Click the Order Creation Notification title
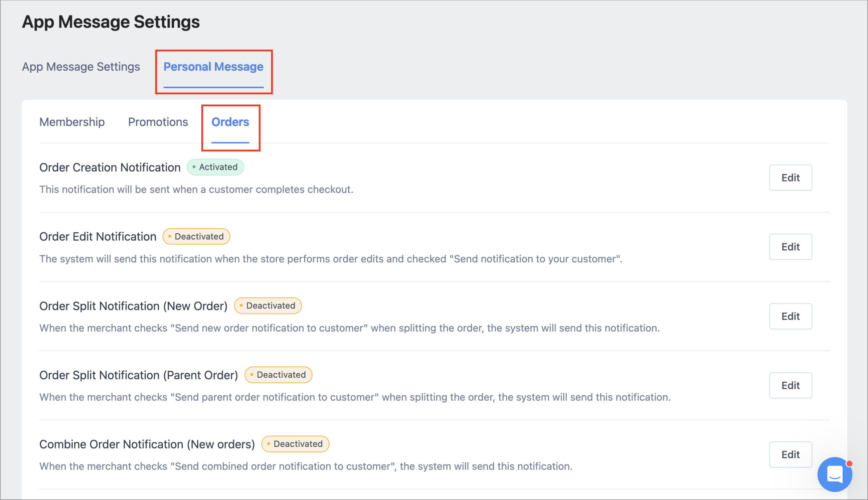The height and width of the screenshot is (500, 868). (110, 167)
